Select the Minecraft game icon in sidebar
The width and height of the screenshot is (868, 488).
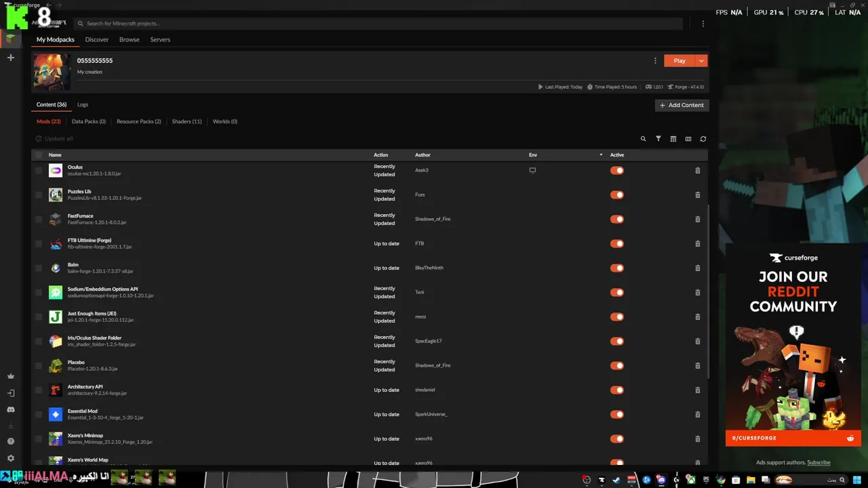click(x=10, y=39)
